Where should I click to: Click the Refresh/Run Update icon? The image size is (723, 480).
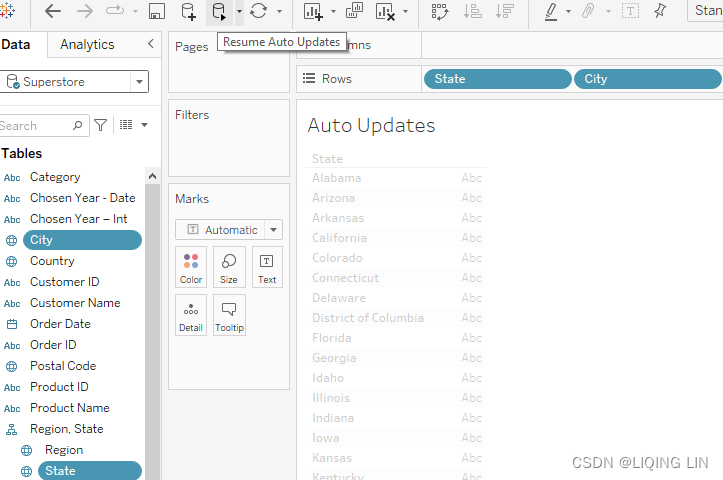pyautogui.click(x=259, y=11)
